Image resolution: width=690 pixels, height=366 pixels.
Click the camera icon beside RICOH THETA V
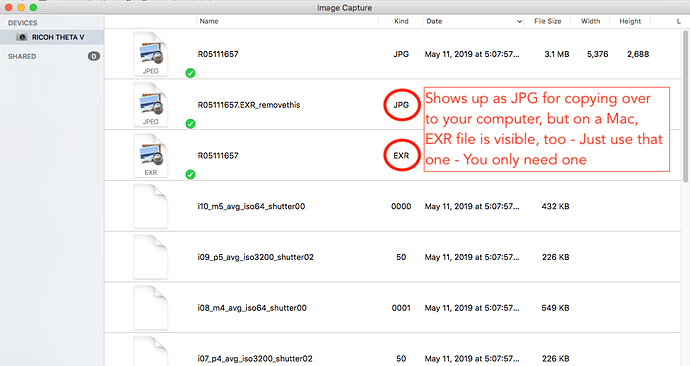coord(22,37)
